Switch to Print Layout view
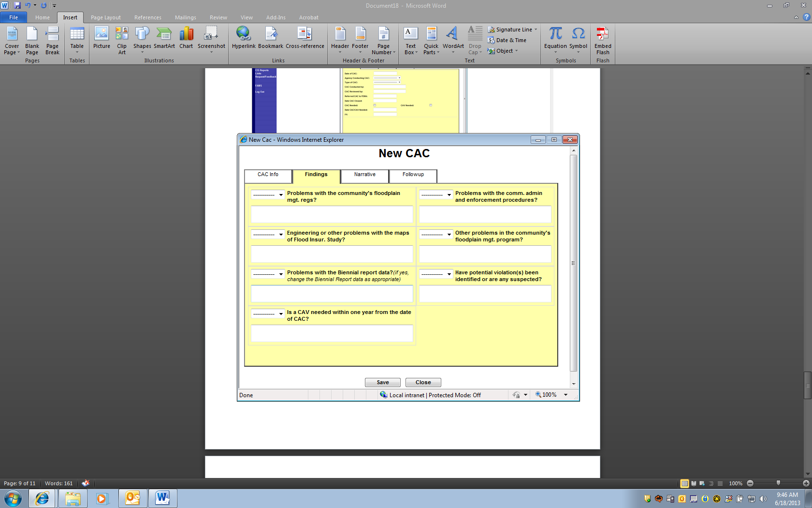This screenshot has height=508, width=812. coord(685,483)
